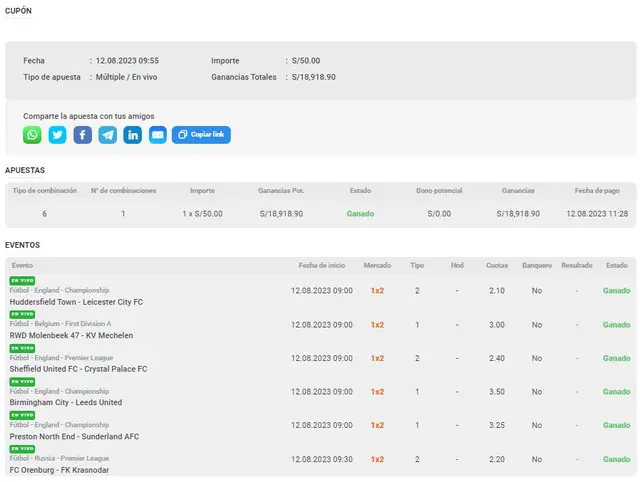Click the 1x2 market in FC Orenburg row
The image size is (640, 482).
tap(377, 460)
